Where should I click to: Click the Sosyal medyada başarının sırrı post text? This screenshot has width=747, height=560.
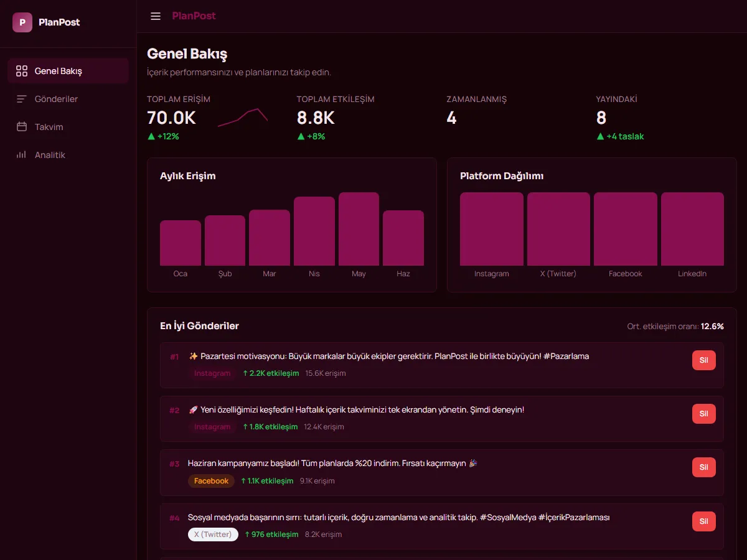click(399, 518)
